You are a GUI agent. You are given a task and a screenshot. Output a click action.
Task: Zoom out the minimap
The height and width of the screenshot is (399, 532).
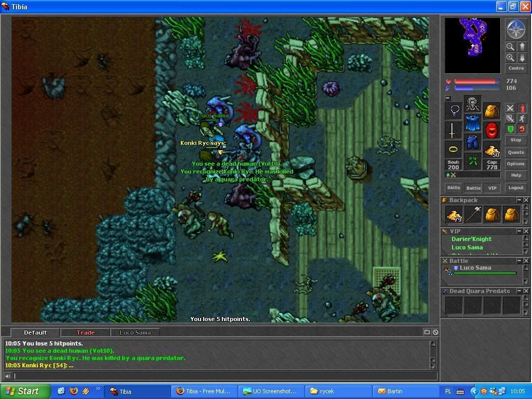[510, 47]
